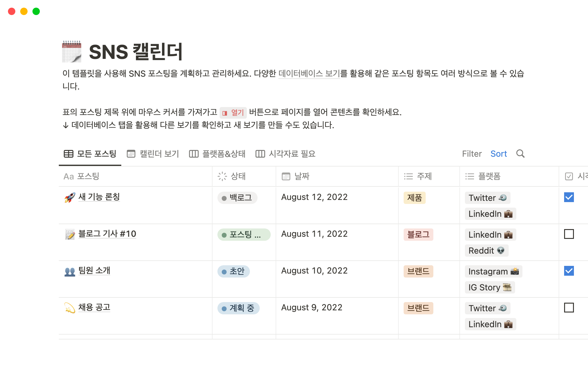The height and width of the screenshot is (368, 588).
Task: Click the icon beside 채용 공고
Action: 70,308
